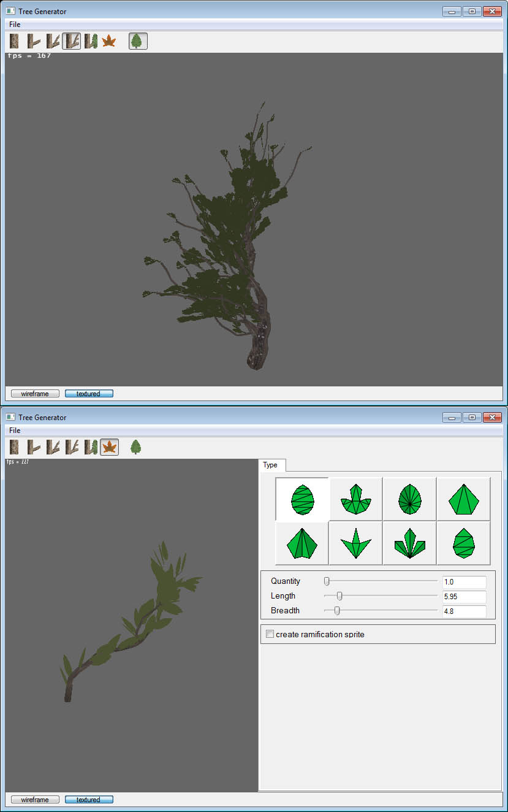The image size is (508, 812).
Task: Click the Length value field 5.95
Action: tap(464, 597)
